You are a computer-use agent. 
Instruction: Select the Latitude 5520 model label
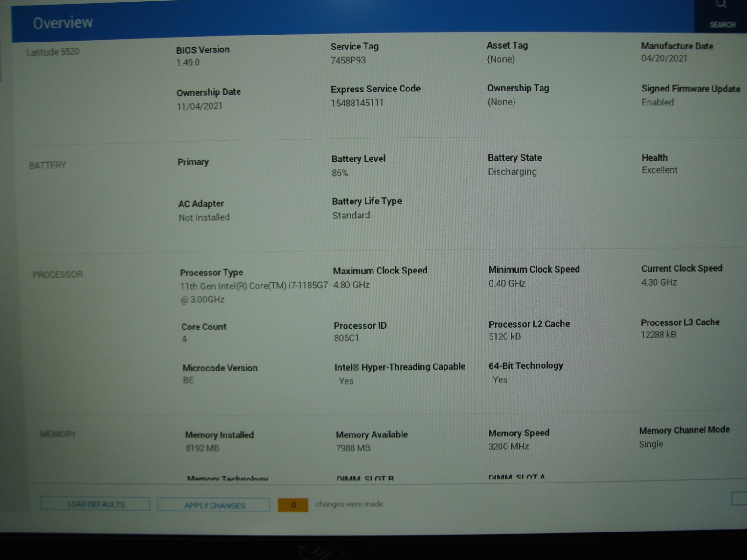(x=53, y=52)
